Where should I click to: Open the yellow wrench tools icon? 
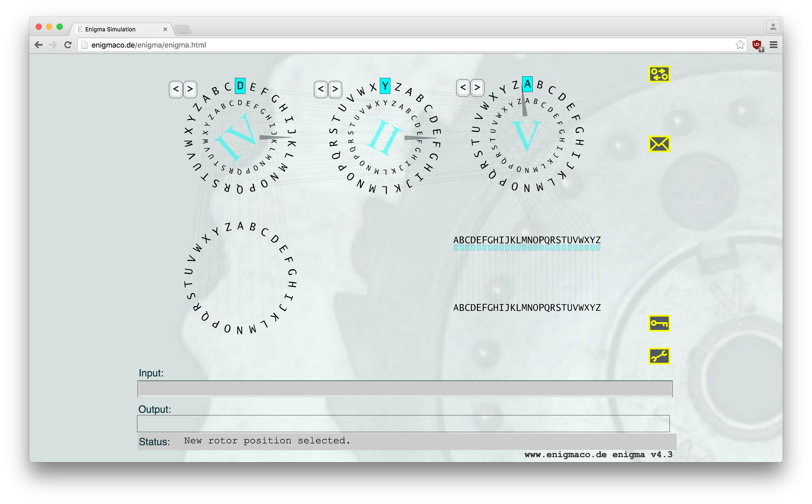click(x=659, y=356)
